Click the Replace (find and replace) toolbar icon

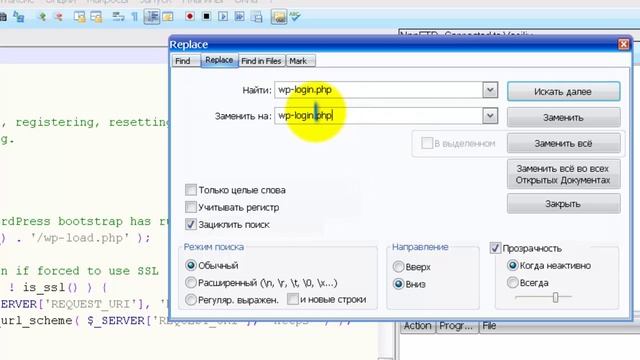coord(19,16)
